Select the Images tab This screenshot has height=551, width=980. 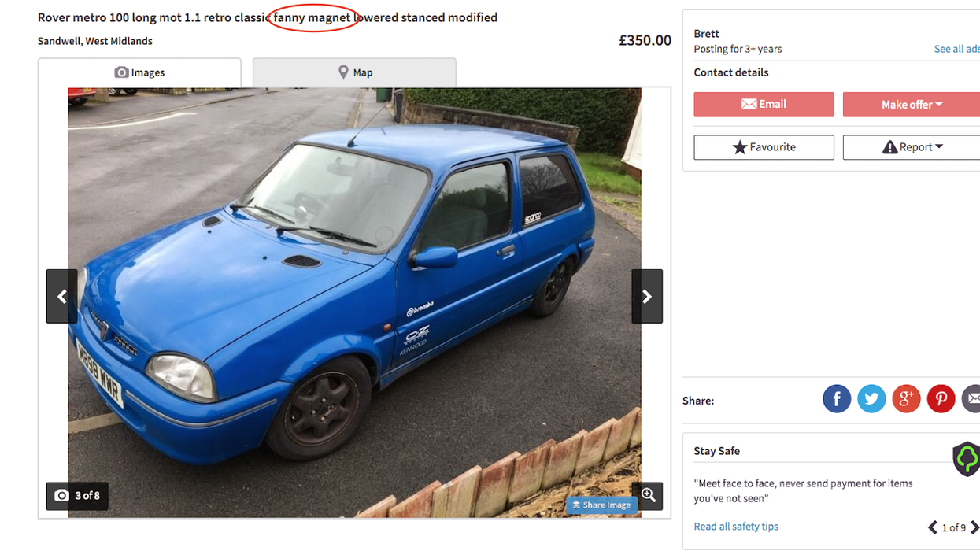(x=139, y=72)
